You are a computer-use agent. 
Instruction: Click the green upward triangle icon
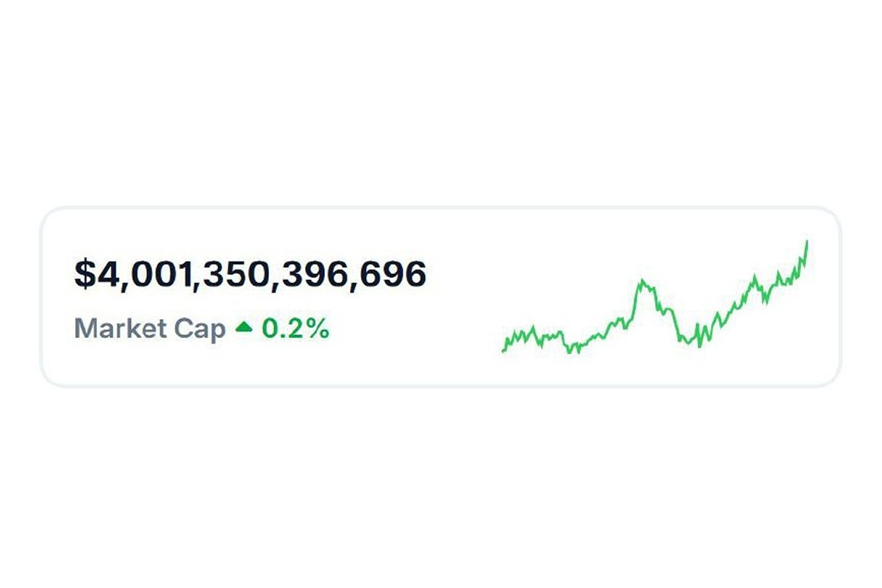pyautogui.click(x=243, y=329)
